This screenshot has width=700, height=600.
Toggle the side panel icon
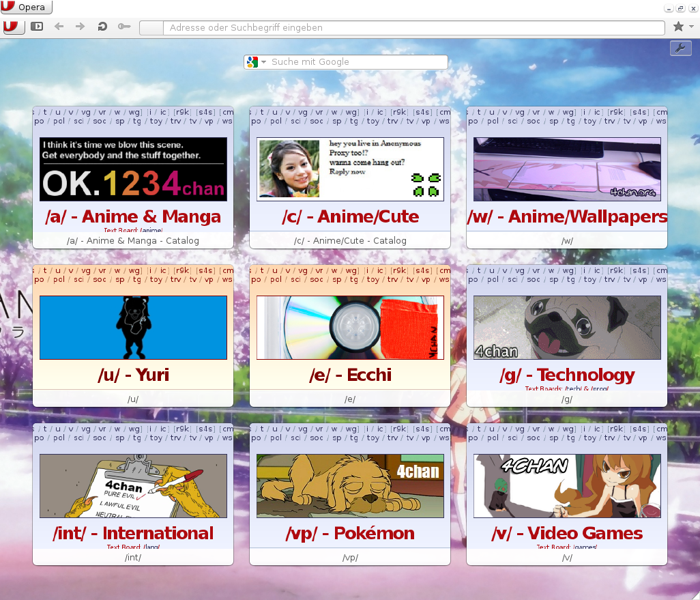coord(37,27)
